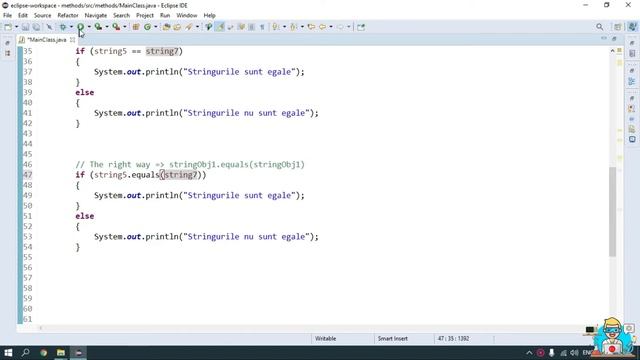Viewport: 640px width, 360px height.
Task: Open the Refactor menu
Action: (x=68, y=16)
